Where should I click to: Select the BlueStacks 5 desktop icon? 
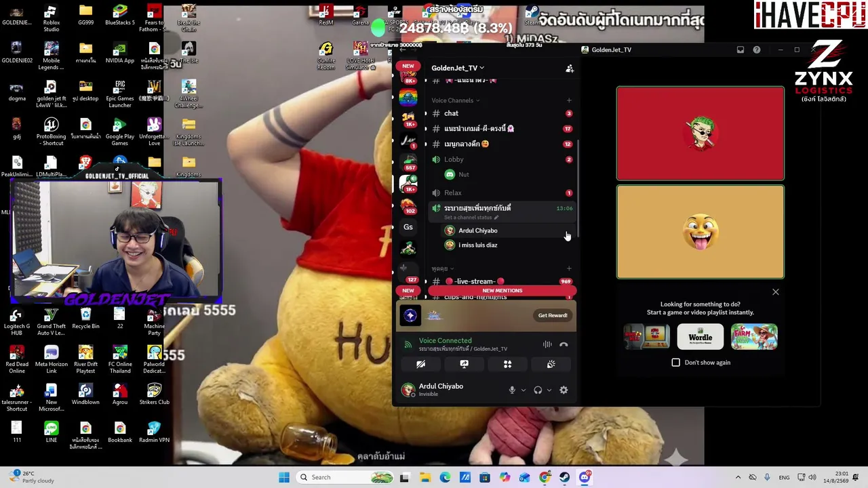120,15
